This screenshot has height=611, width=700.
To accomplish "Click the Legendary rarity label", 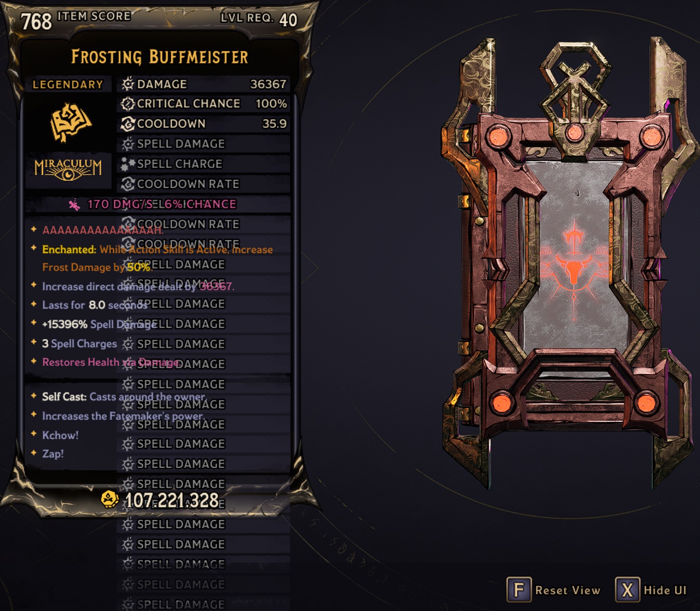I will coord(68,84).
